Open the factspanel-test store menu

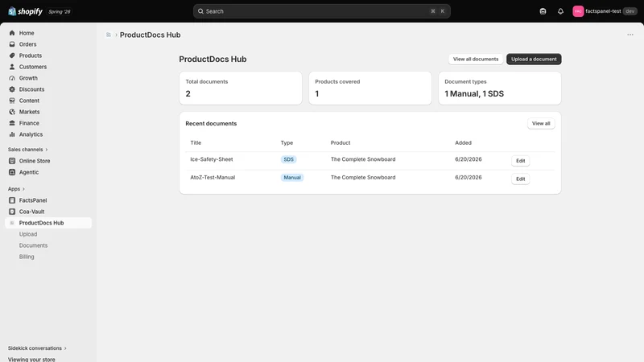pos(605,11)
